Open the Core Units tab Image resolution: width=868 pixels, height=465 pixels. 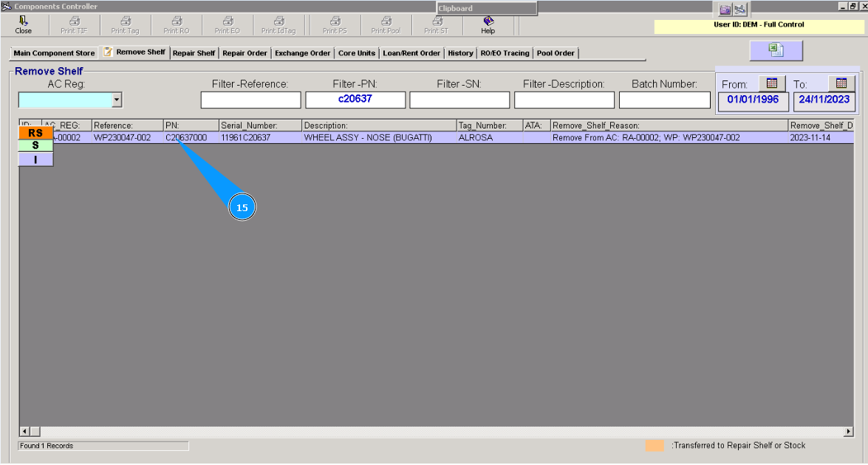point(357,53)
